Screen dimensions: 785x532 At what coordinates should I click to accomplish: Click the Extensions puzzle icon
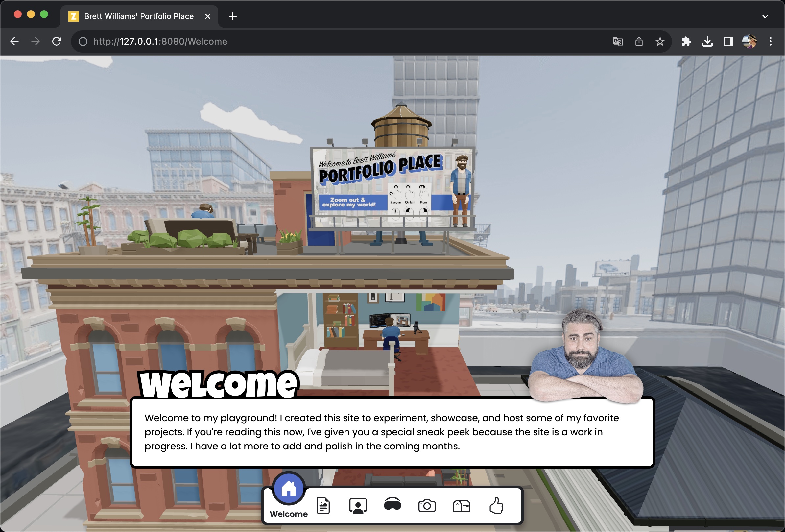(x=686, y=41)
